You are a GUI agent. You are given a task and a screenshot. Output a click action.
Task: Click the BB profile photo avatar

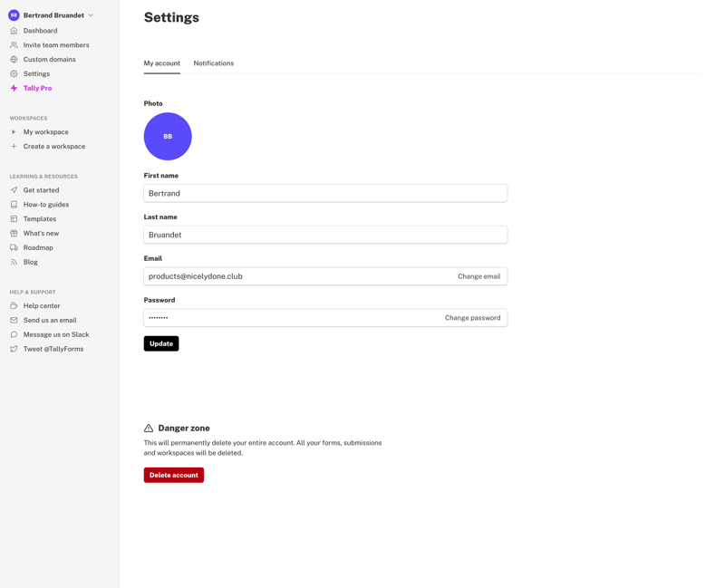point(167,136)
